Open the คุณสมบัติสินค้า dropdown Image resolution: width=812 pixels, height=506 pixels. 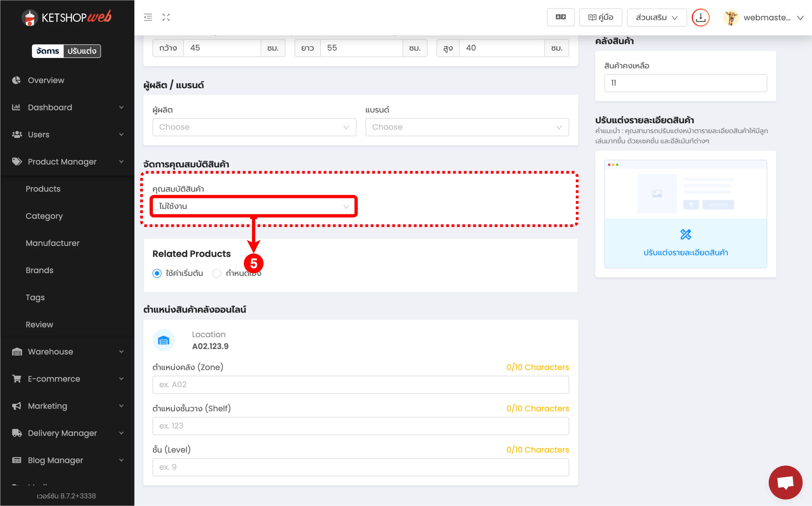254,206
